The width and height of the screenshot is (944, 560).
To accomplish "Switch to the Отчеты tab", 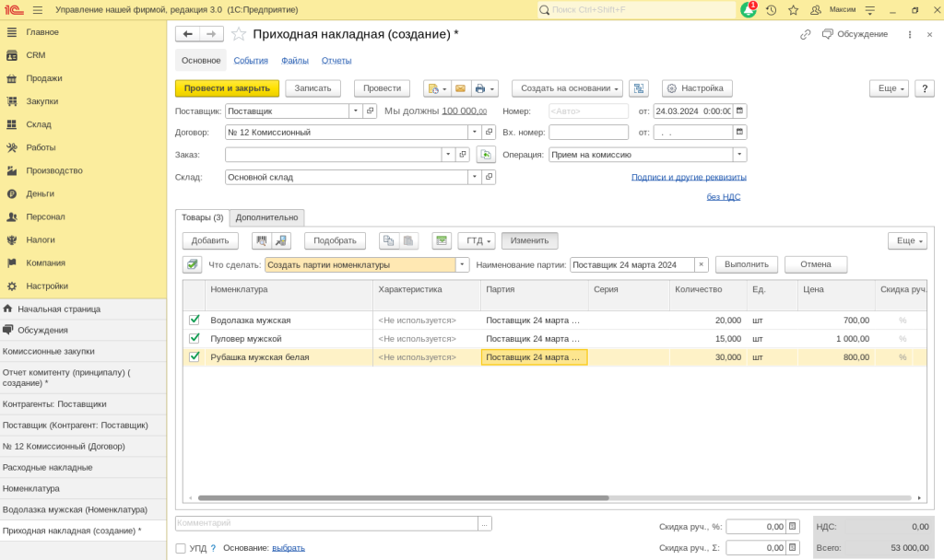I will pos(336,60).
